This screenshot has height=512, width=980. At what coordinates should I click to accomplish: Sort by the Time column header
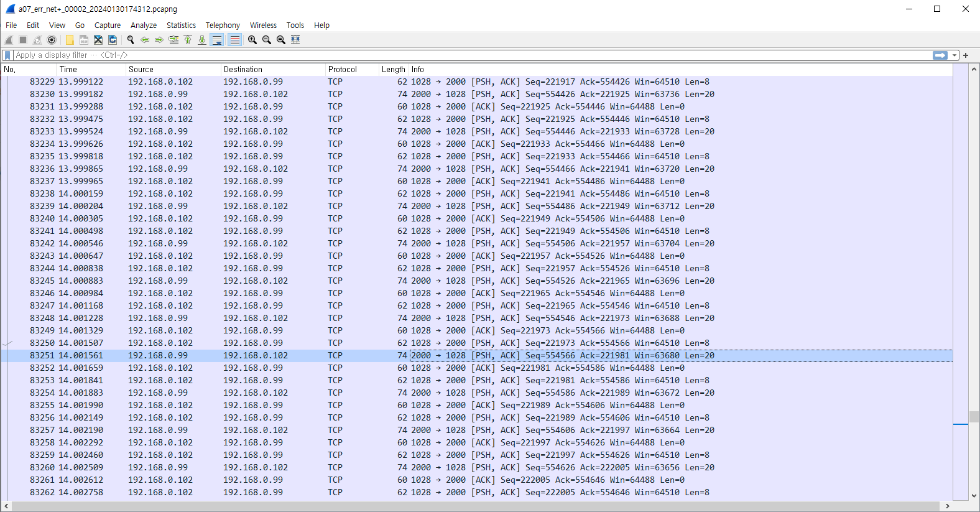pos(91,70)
